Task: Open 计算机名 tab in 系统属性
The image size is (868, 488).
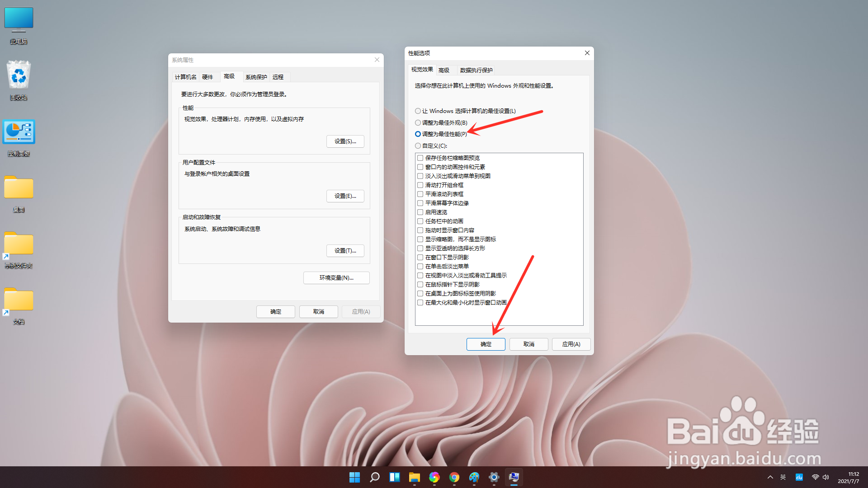Action: (186, 77)
